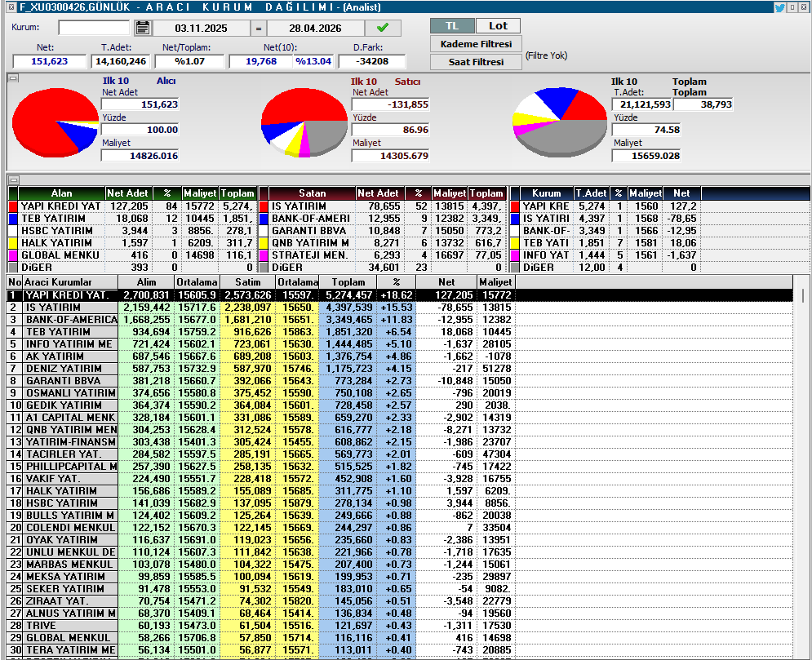The width and height of the screenshot is (812, 660).
Task: Click blue swatch beside TEB YATIRIM buyer
Action: tap(13, 219)
